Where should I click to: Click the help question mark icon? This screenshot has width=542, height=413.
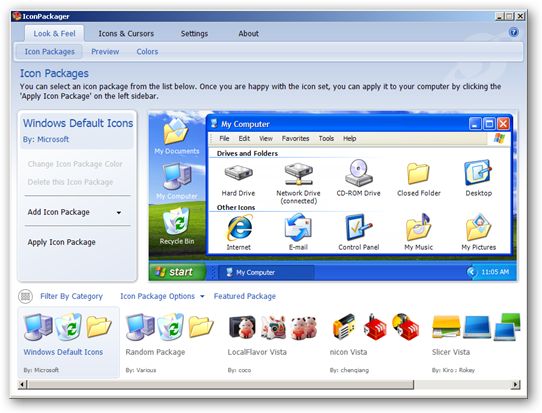coord(514,32)
